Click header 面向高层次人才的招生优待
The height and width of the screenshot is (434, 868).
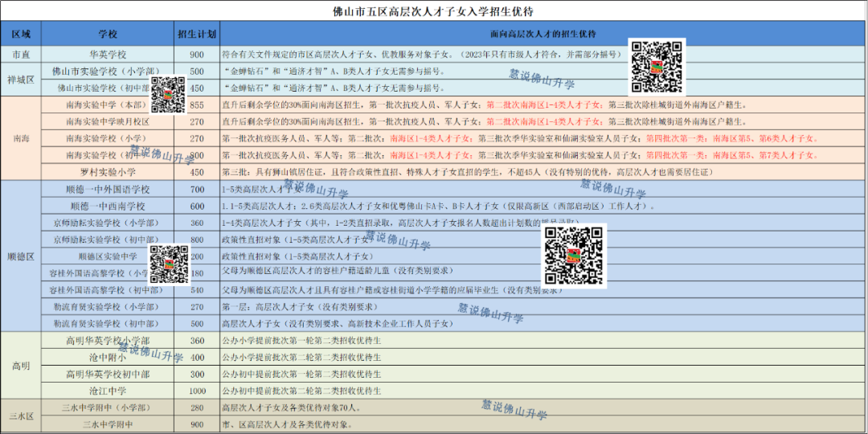[543, 34]
